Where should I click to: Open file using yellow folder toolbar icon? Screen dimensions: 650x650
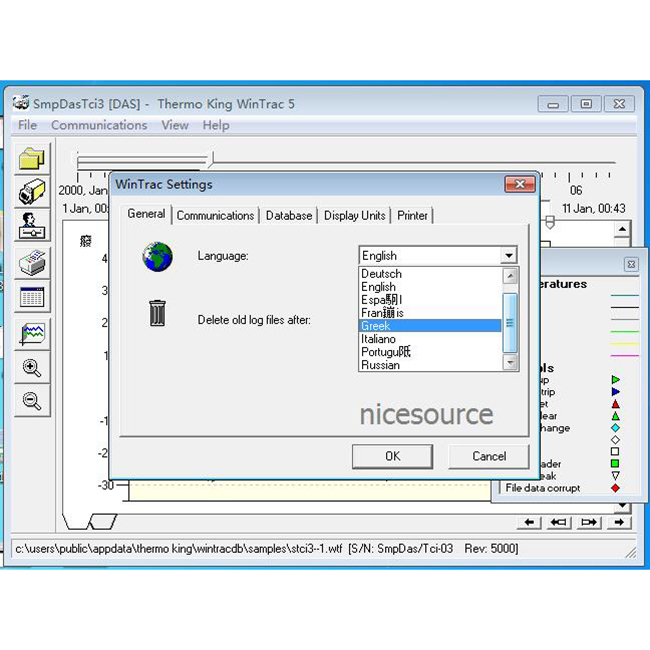[x=32, y=158]
